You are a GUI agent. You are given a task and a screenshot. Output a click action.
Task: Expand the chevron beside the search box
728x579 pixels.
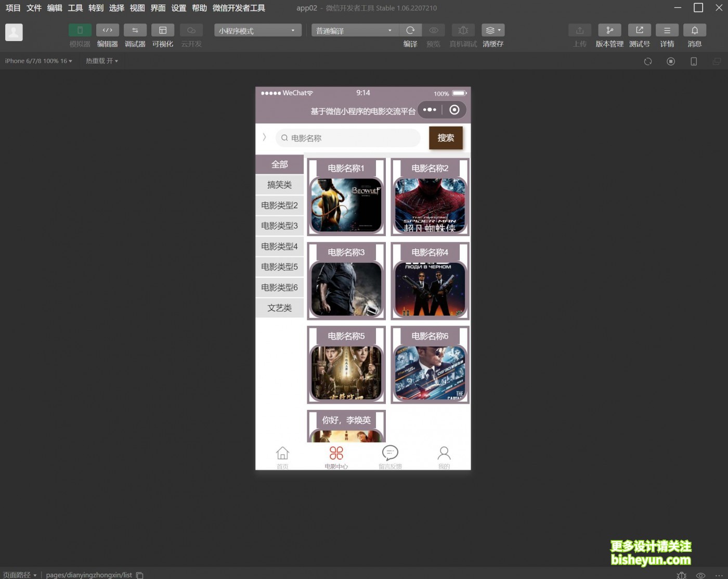264,137
